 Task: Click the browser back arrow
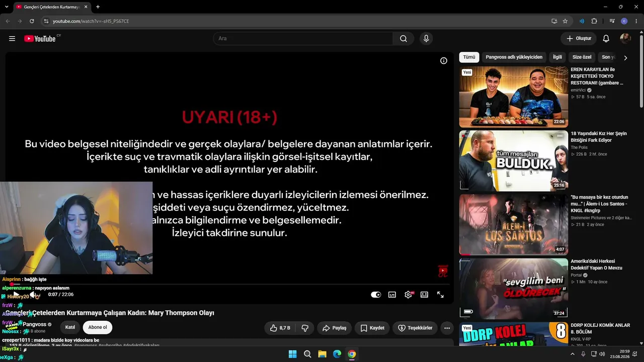coord(8,21)
